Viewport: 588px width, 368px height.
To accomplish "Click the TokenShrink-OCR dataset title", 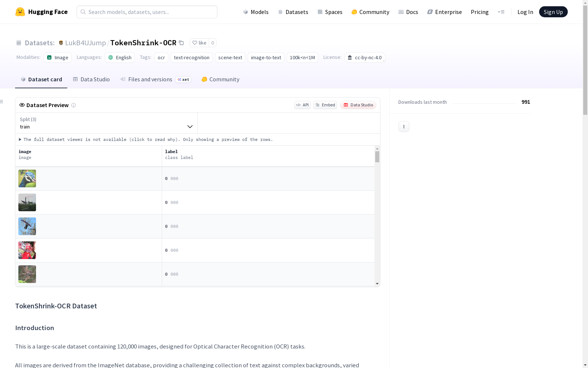I will click(143, 43).
